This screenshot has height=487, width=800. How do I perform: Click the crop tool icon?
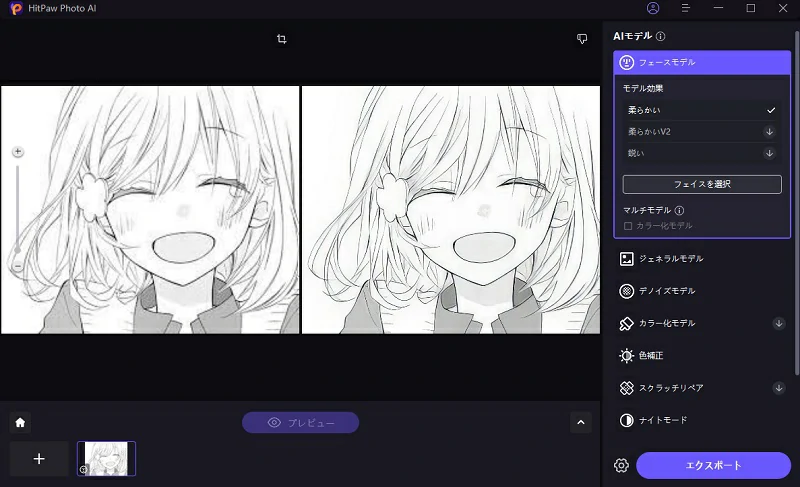point(282,39)
